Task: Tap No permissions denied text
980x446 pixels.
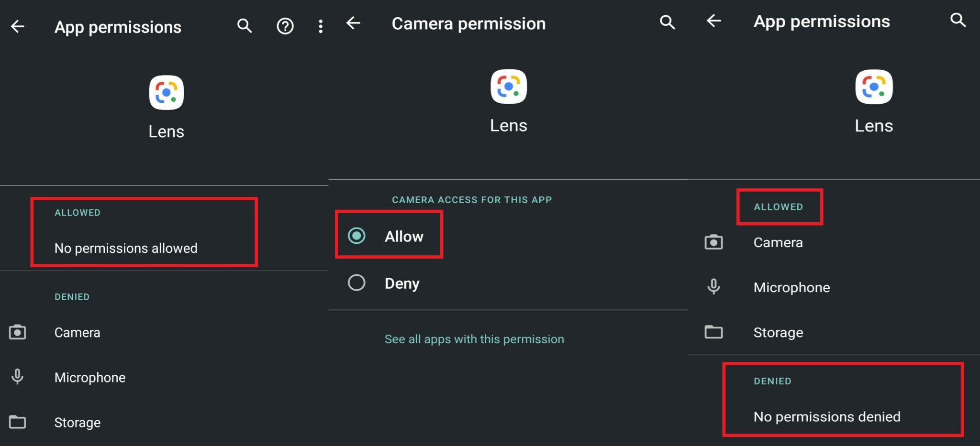Action: [826, 416]
